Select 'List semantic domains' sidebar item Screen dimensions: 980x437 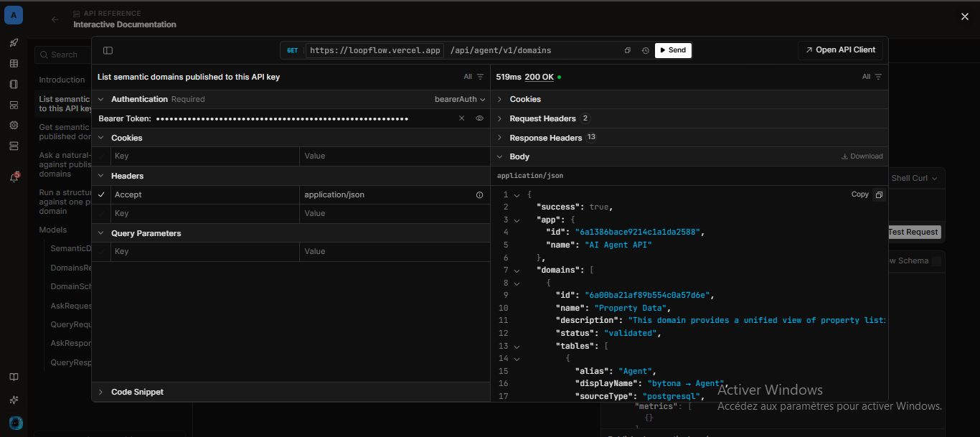click(x=64, y=104)
